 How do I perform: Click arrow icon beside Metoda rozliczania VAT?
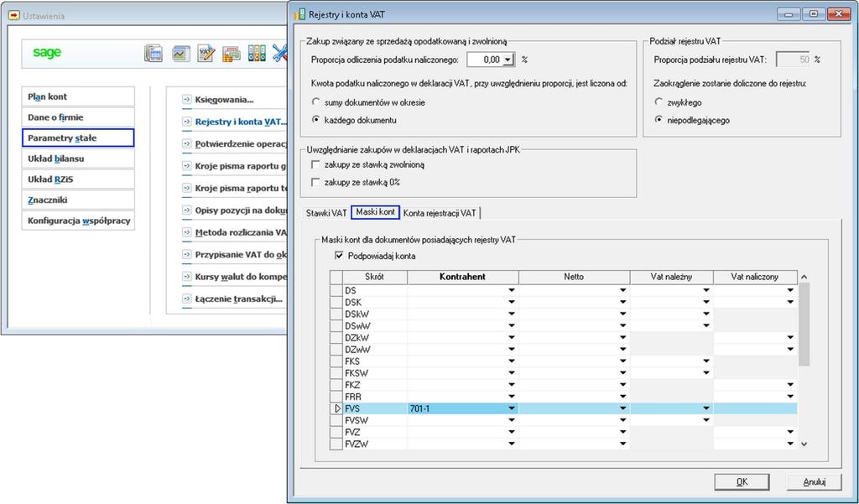[187, 232]
